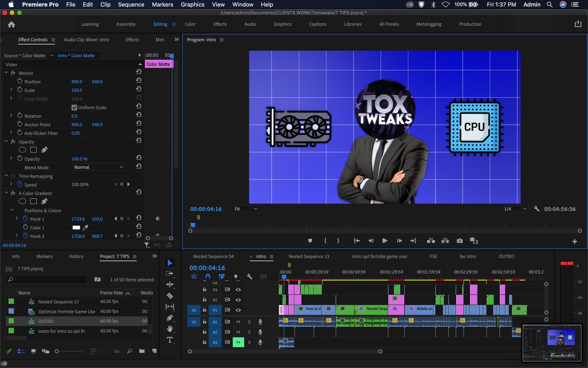This screenshot has width=588, height=368.
Task: Collapse the 4-Color Gradient effect
Action: click(6, 193)
